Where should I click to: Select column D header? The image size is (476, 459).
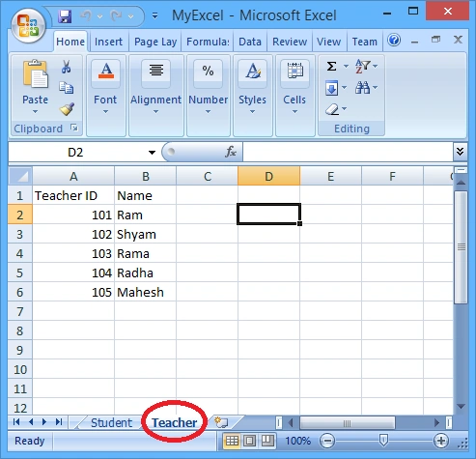[268, 176]
